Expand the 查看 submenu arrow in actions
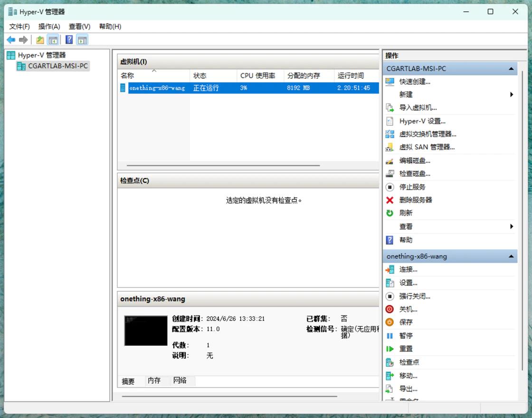This screenshot has height=418, width=532. tap(512, 226)
